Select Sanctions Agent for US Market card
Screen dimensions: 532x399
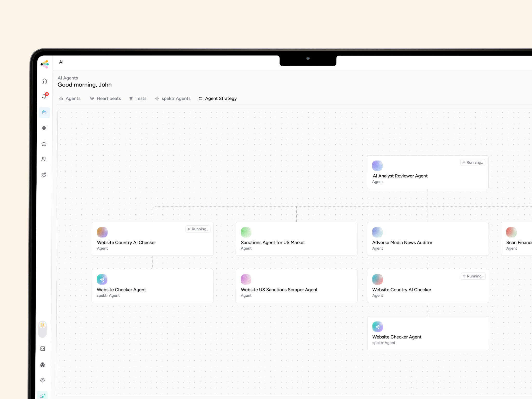point(296,239)
